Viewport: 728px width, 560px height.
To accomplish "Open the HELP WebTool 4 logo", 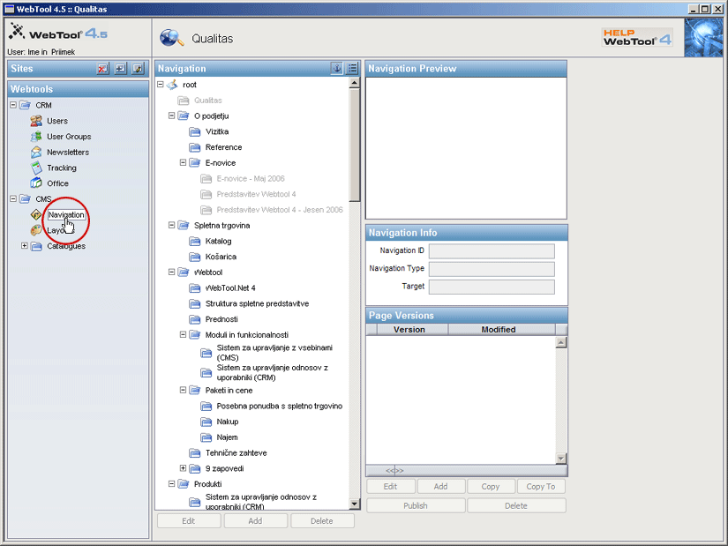I will (x=637, y=37).
